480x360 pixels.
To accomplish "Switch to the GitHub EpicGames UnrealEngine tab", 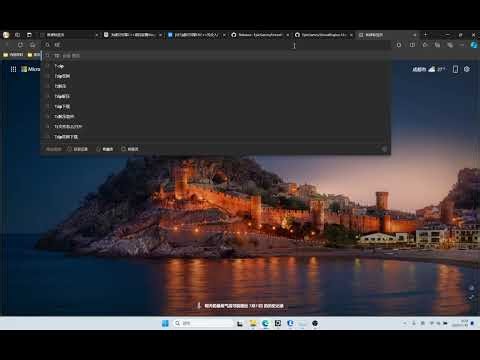I will coord(324,35).
